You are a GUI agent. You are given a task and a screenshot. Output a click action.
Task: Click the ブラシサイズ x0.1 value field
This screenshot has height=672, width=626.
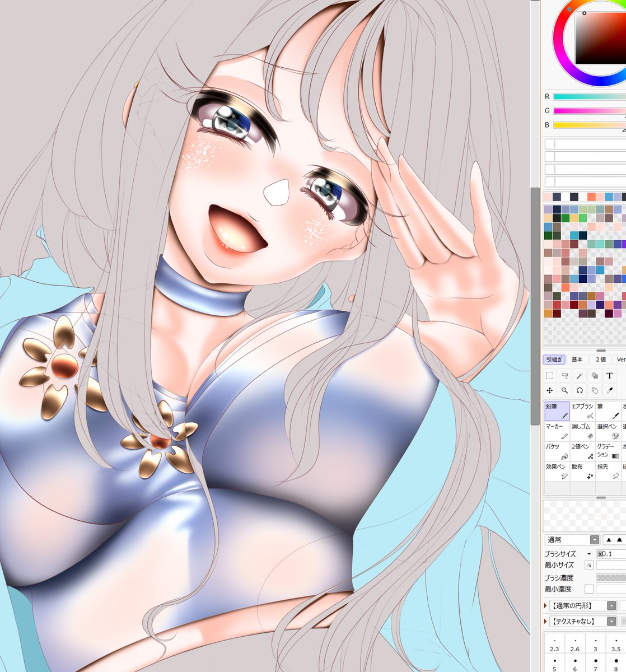(x=611, y=554)
